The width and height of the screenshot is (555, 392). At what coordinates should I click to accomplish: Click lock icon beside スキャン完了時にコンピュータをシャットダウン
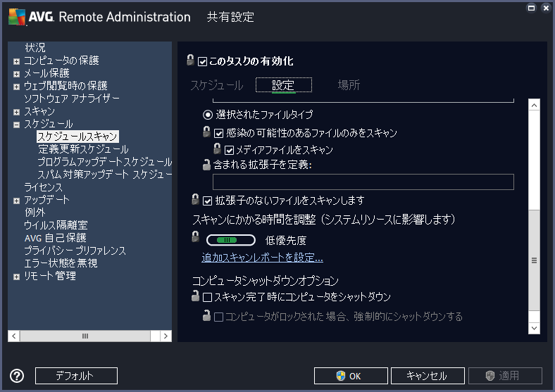tap(195, 296)
